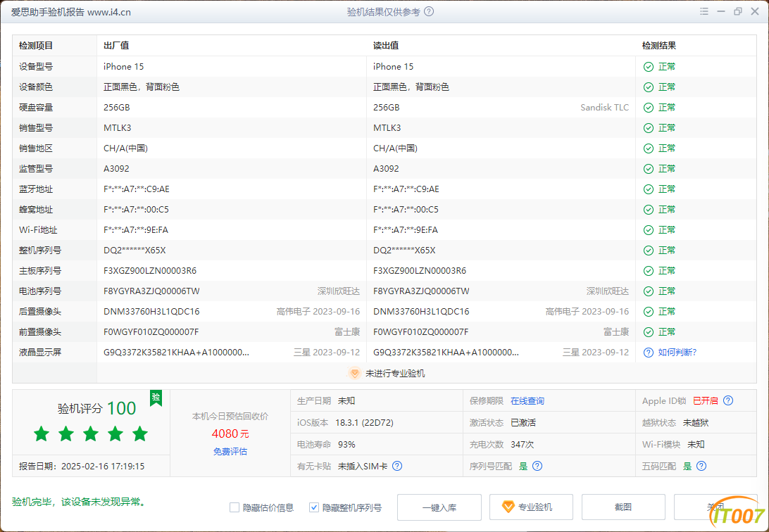769x532 pixels.
Task: Click the 专业验机 button
Action: click(531, 507)
